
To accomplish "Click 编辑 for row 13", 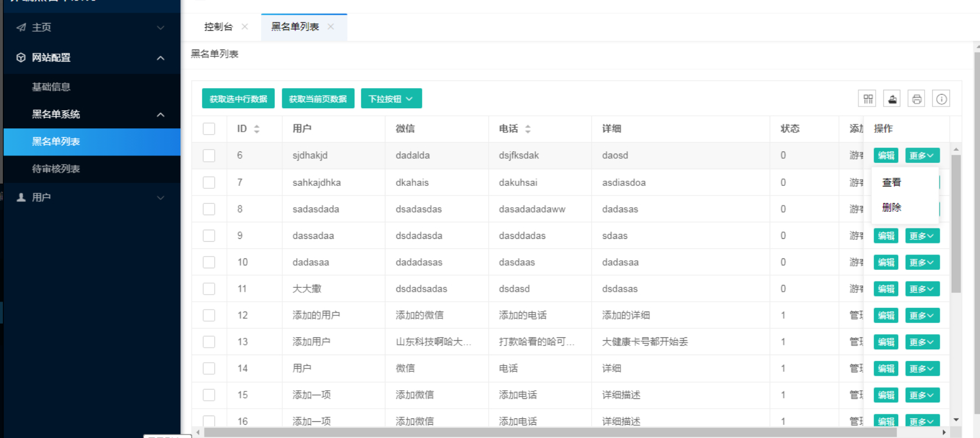I will pyautogui.click(x=886, y=342).
